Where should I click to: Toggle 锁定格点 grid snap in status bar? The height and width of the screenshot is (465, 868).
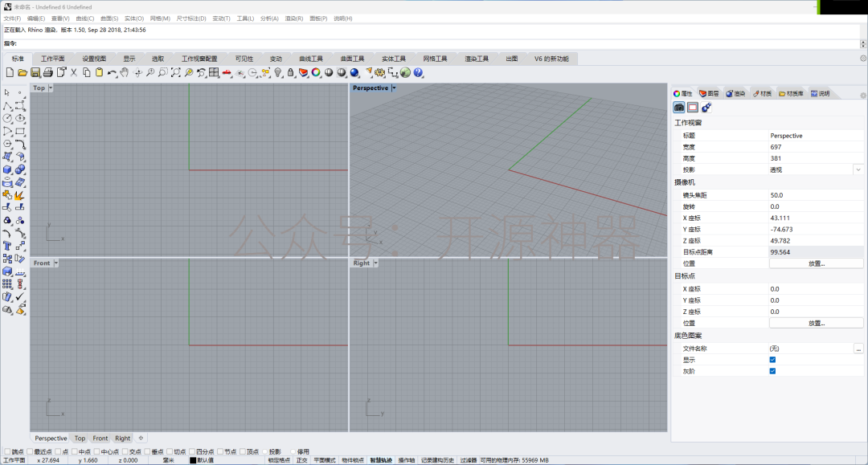[x=279, y=460]
